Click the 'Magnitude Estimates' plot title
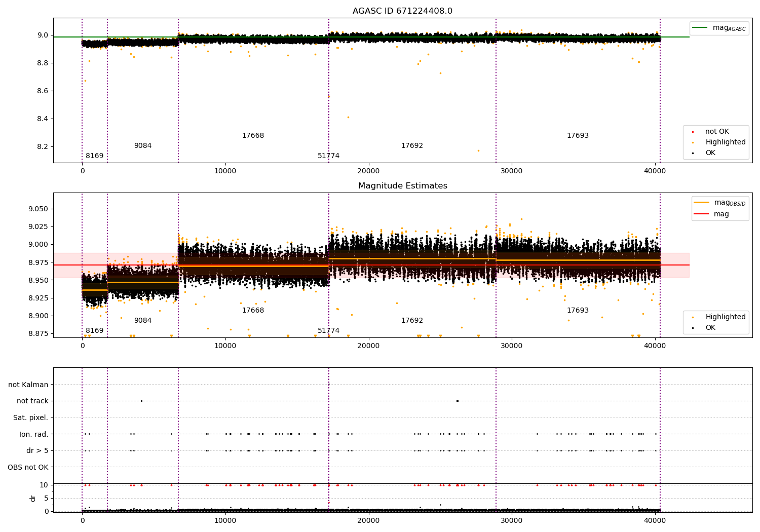The width and height of the screenshot is (760, 532). [x=402, y=186]
